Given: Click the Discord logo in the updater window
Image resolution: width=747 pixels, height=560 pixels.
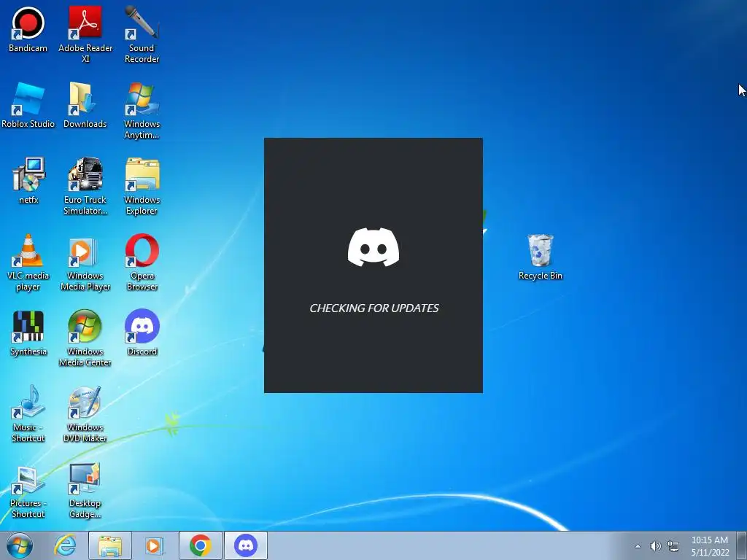Looking at the screenshot, I should pyautogui.click(x=373, y=247).
